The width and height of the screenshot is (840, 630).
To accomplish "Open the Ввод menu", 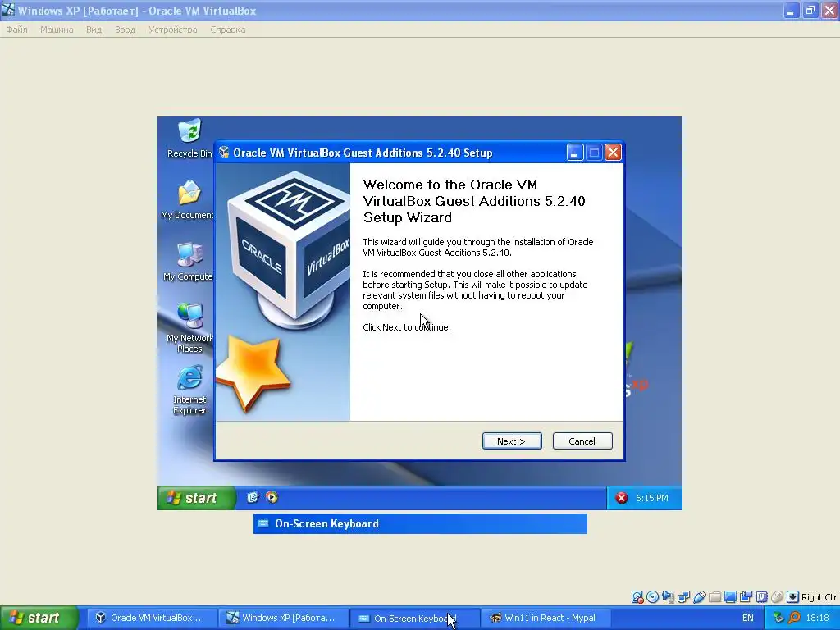I will [x=125, y=30].
